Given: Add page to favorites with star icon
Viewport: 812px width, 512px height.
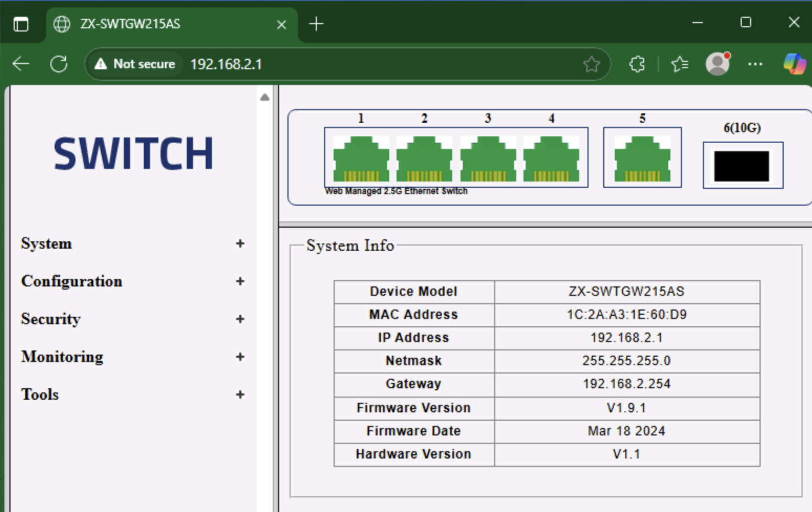Looking at the screenshot, I should click(x=591, y=64).
